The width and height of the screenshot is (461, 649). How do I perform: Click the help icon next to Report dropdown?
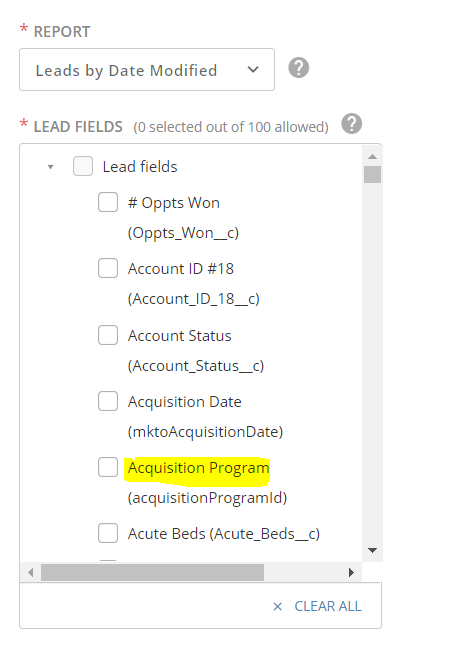(298, 68)
